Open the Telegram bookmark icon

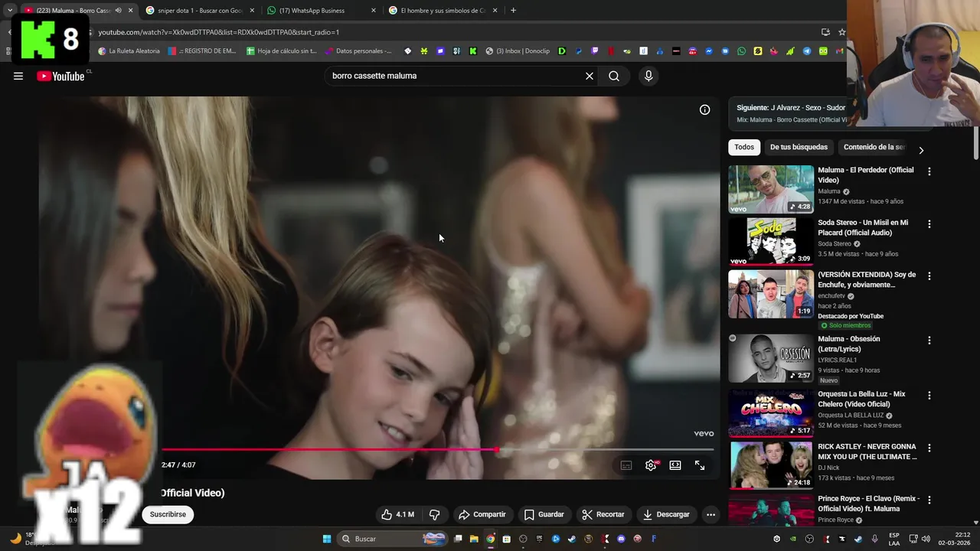tap(807, 51)
